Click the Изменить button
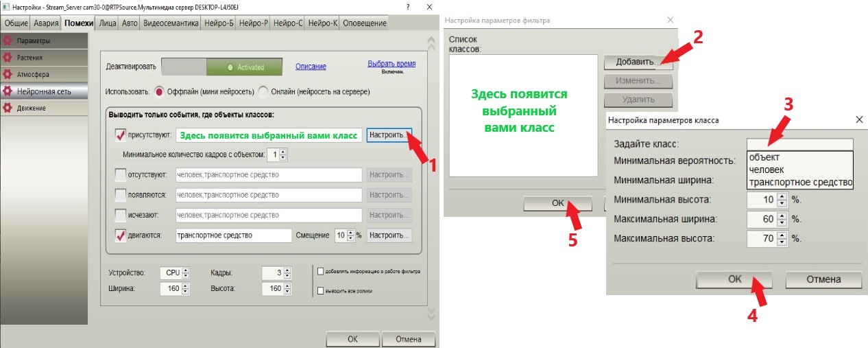Screen dimensions: 868x348 (x=638, y=81)
